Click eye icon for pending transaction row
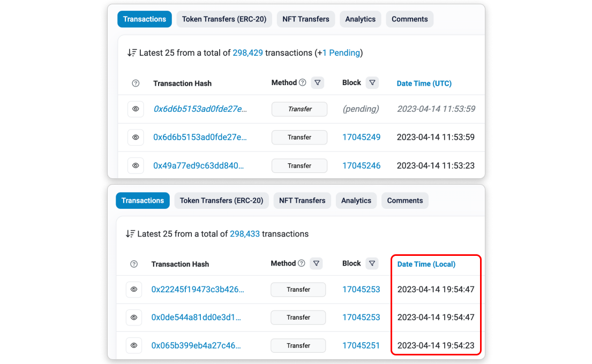The height and width of the screenshot is (364, 592). pyautogui.click(x=136, y=109)
